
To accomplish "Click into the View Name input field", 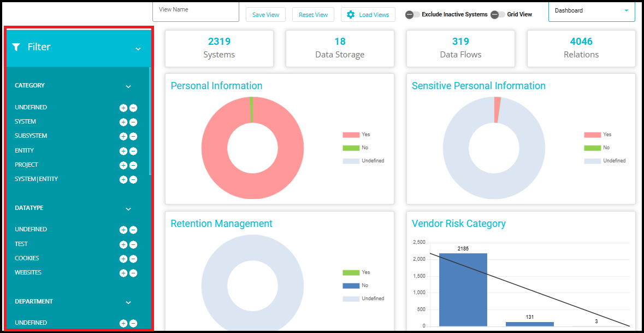I will [x=196, y=11].
